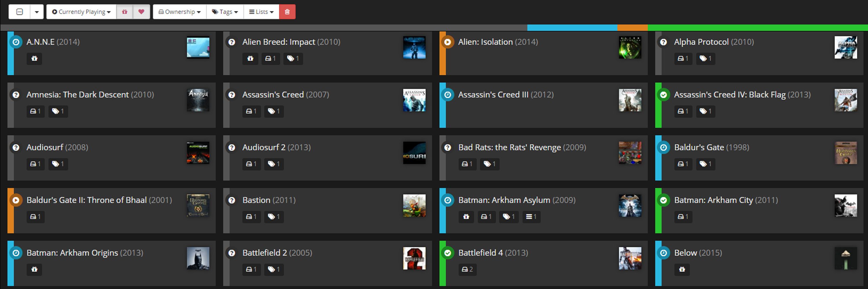Toggle the select-all checkbox in toolbar
868x289 pixels.
coord(20,12)
